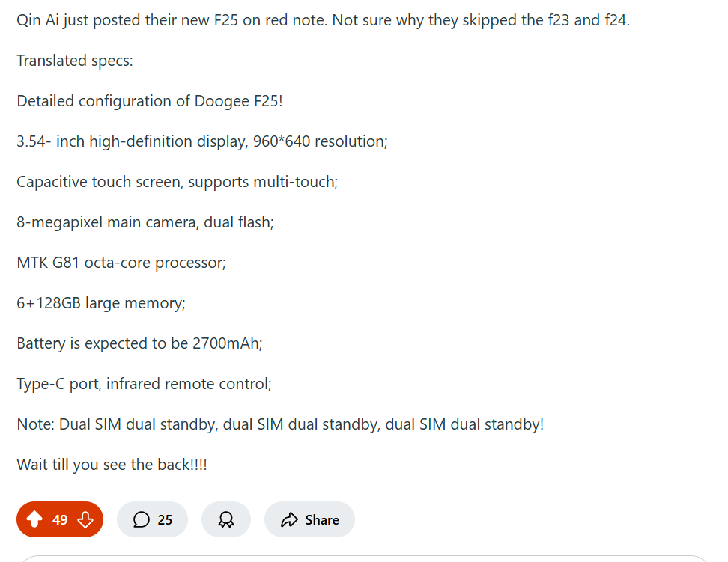Click the 2700mAh battery line
728x562 pixels.
[x=140, y=343]
